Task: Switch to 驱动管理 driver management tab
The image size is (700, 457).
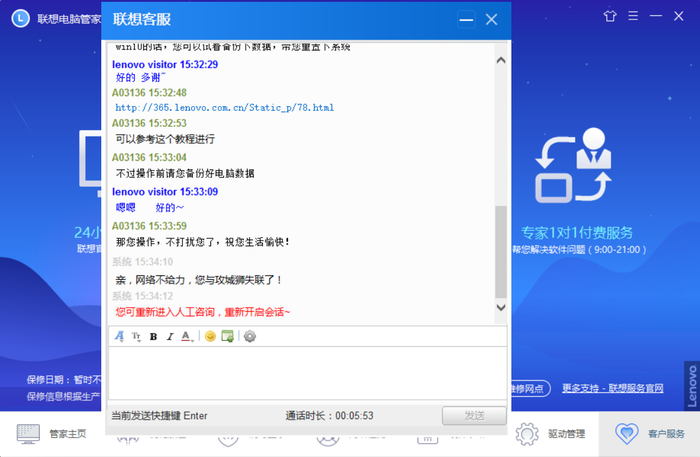Action: click(550, 434)
